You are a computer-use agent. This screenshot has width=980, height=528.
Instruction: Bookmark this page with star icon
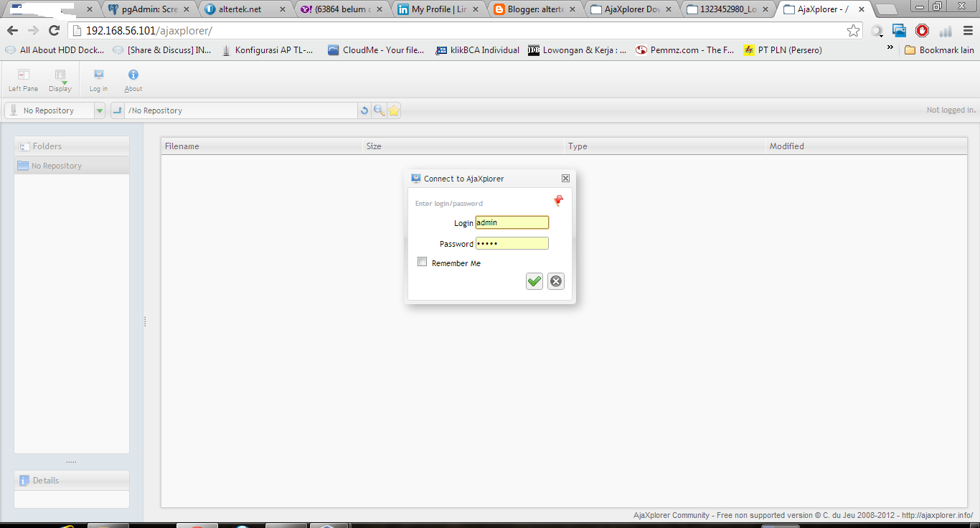pyautogui.click(x=853, y=31)
